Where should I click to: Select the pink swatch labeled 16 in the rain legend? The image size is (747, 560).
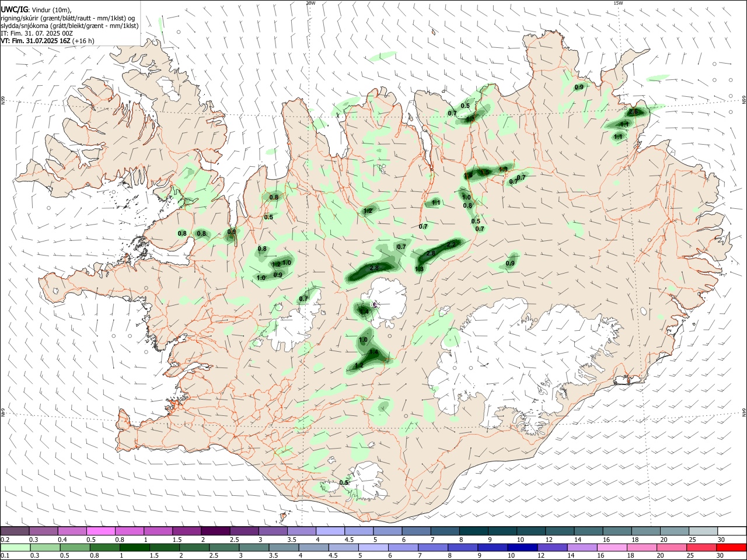coord(611,547)
